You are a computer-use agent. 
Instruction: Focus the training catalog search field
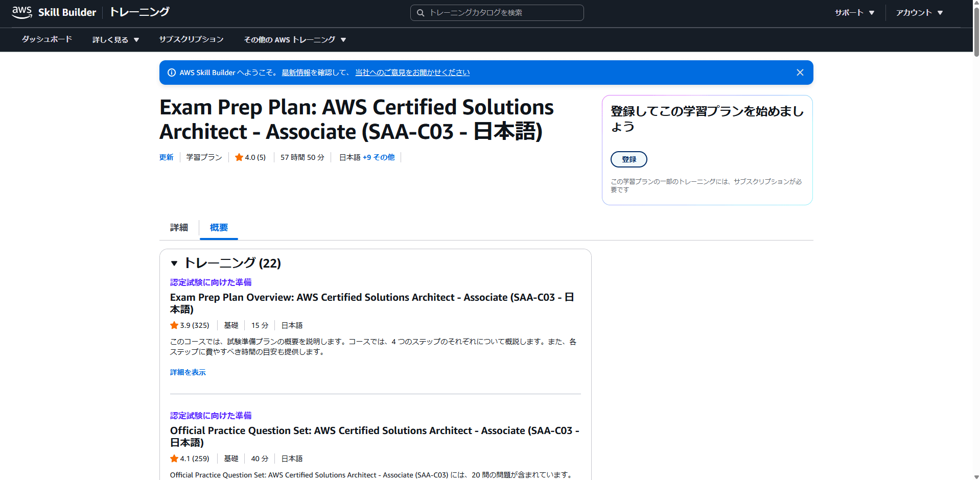pyautogui.click(x=503, y=13)
